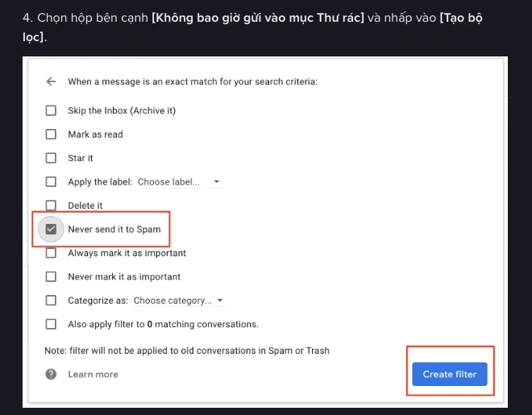Check Also apply filter to matching conversations

pyautogui.click(x=51, y=324)
